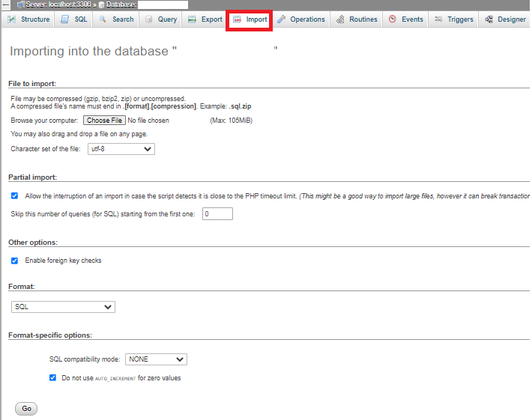
Task: Open the Designer tab
Action: coord(505,19)
